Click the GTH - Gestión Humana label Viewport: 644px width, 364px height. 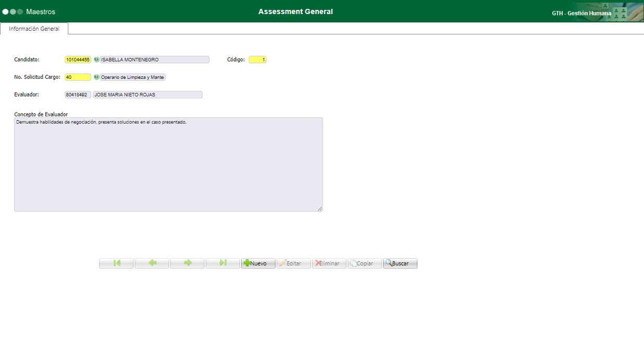(581, 13)
